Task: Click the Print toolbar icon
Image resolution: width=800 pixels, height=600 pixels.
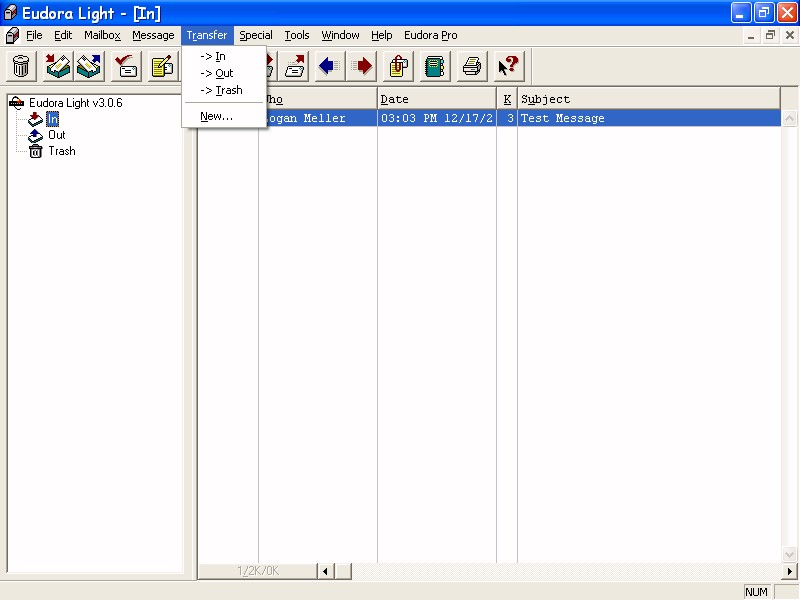Action: 472,66
